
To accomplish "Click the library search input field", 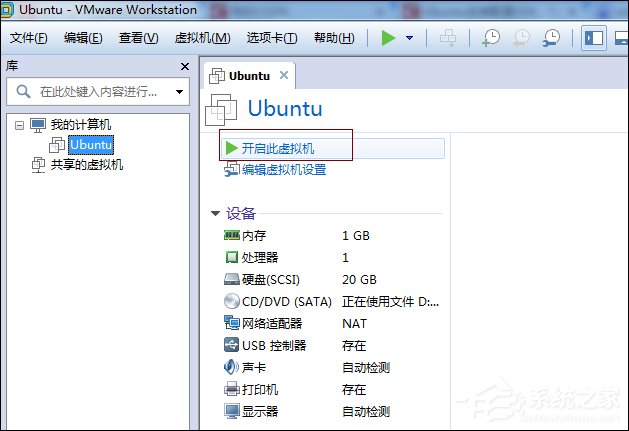I will [x=98, y=92].
